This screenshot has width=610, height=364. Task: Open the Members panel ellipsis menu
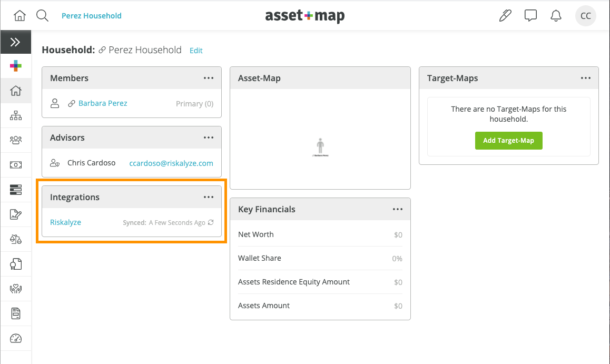pyautogui.click(x=209, y=78)
